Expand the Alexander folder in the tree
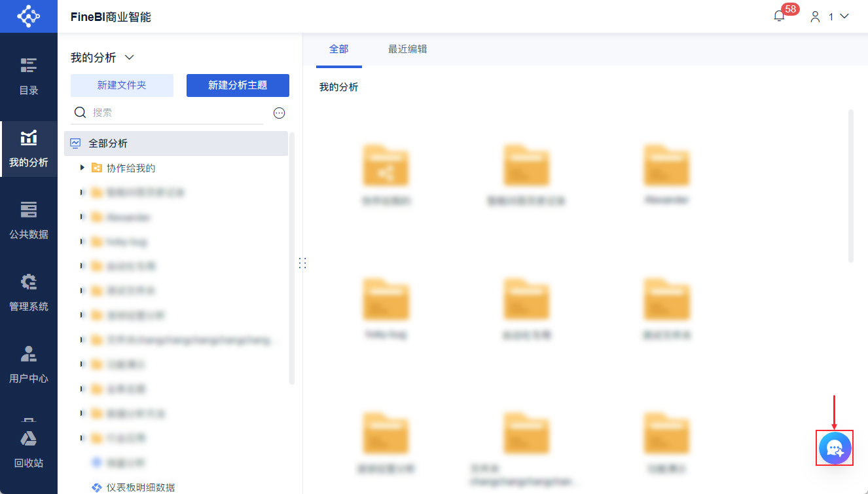The height and width of the screenshot is (494, 868). pyautogui.click(x=82, y=217)
